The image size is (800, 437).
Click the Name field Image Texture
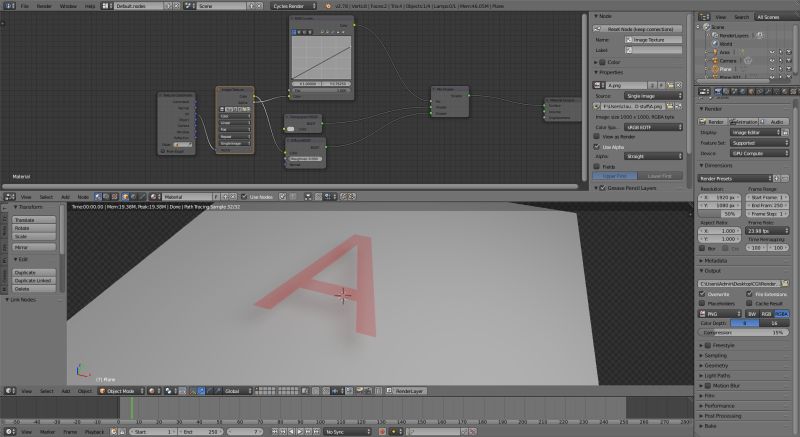654,40
